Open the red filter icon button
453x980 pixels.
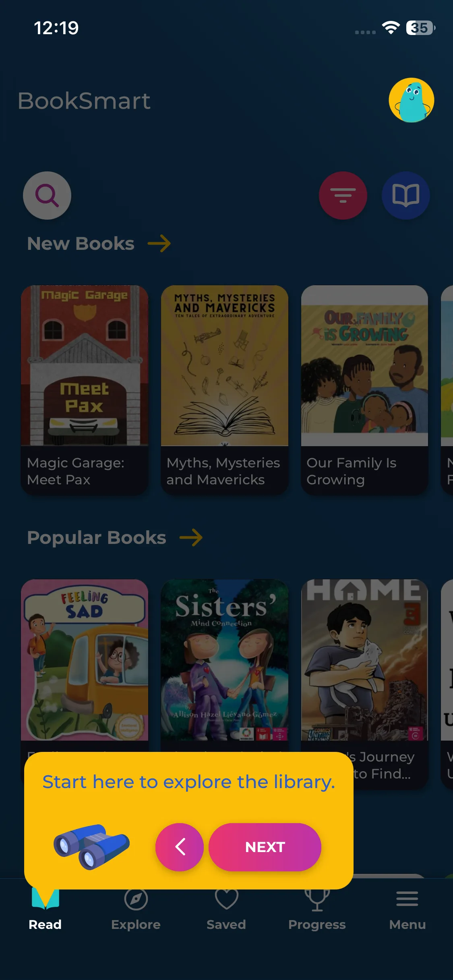[x=343, y=196]
